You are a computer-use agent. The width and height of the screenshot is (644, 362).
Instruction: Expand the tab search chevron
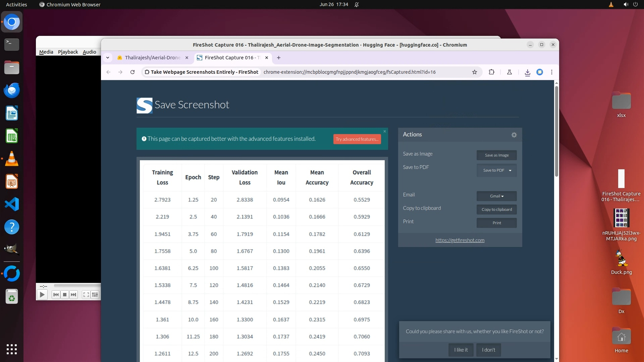108,58
